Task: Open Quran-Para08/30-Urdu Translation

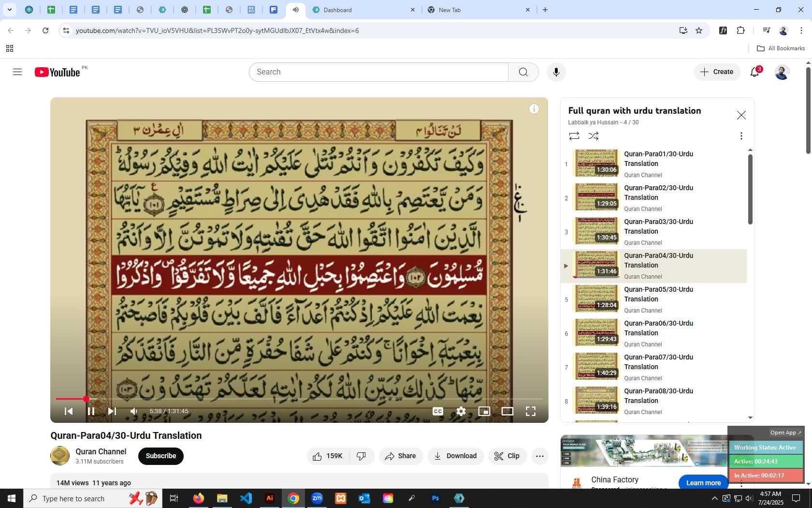Action: pyautogui.click(x=654, y=402)
